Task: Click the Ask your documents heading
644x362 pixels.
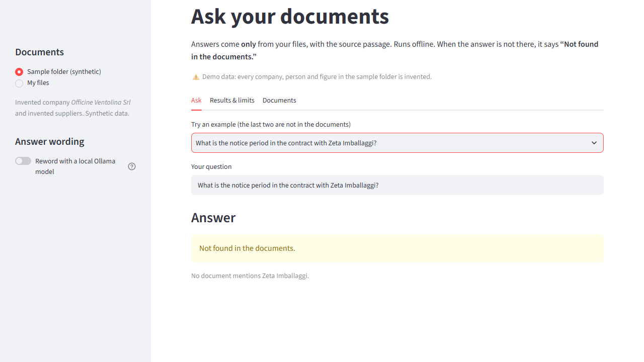Action: 290,16
